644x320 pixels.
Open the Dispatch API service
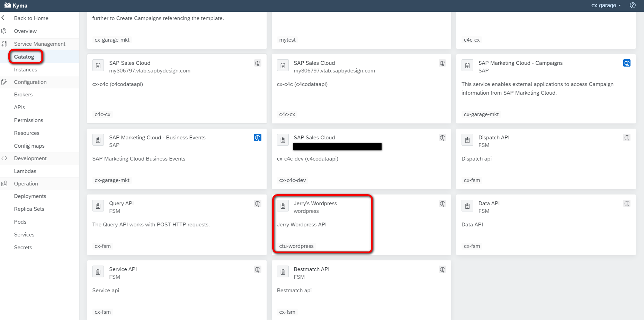pyautogui.click(x=494, y=137)
